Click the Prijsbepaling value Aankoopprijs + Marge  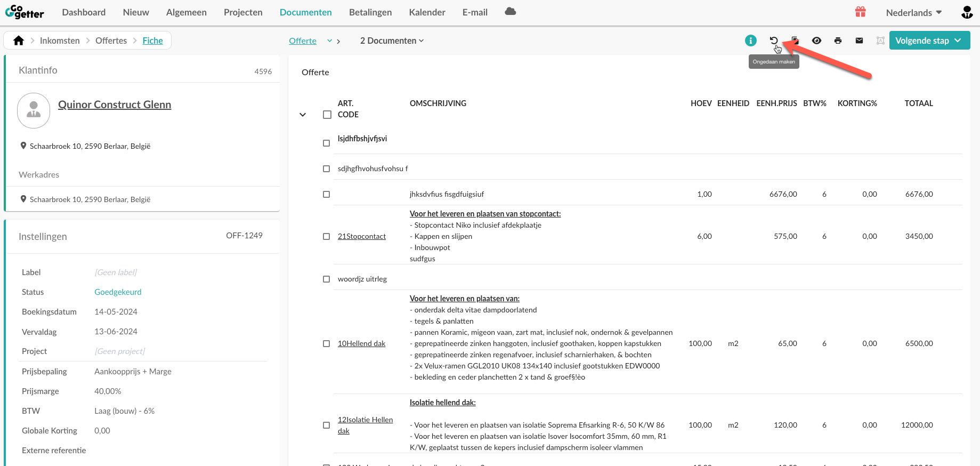pos(133,371)
